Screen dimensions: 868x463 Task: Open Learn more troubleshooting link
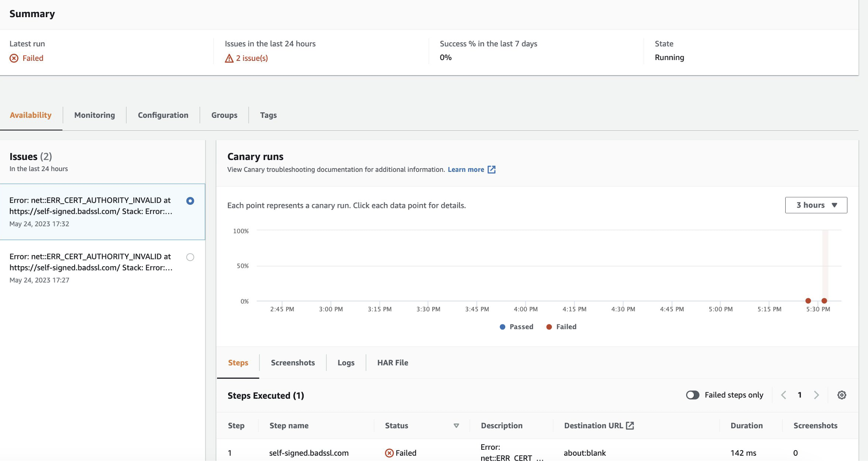coord(466,170)
